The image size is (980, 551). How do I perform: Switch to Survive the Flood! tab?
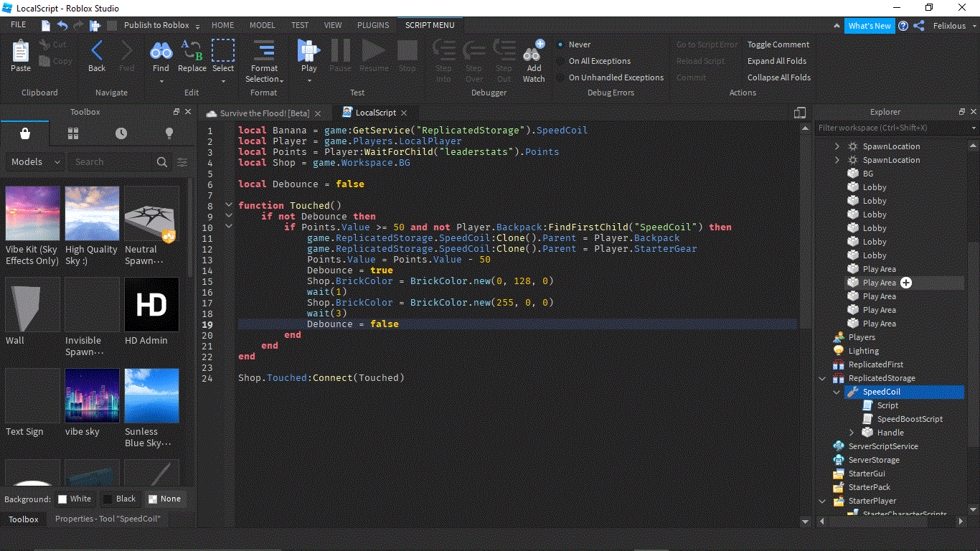[264, 113]
